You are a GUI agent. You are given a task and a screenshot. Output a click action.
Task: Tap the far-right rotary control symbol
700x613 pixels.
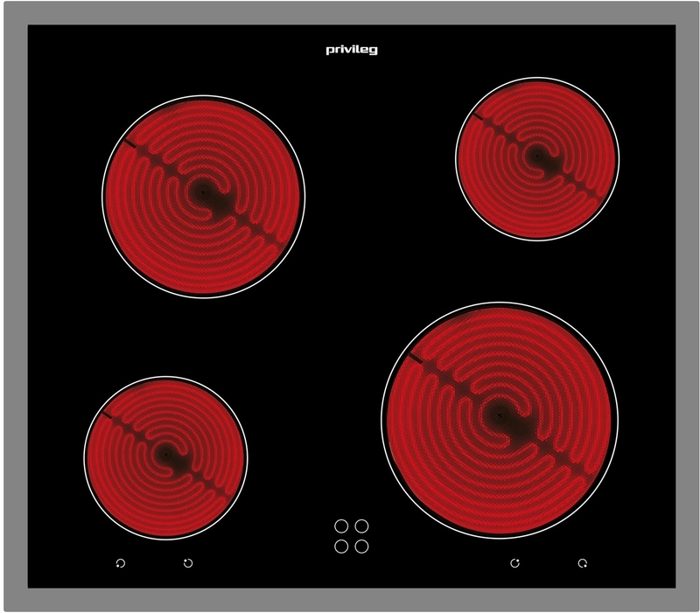pos(583,563)
